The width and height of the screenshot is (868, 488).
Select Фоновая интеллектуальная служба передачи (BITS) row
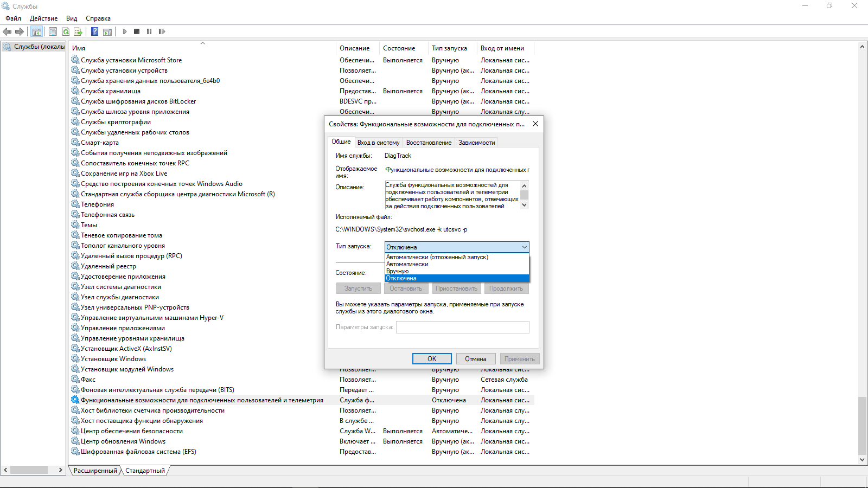302,390
